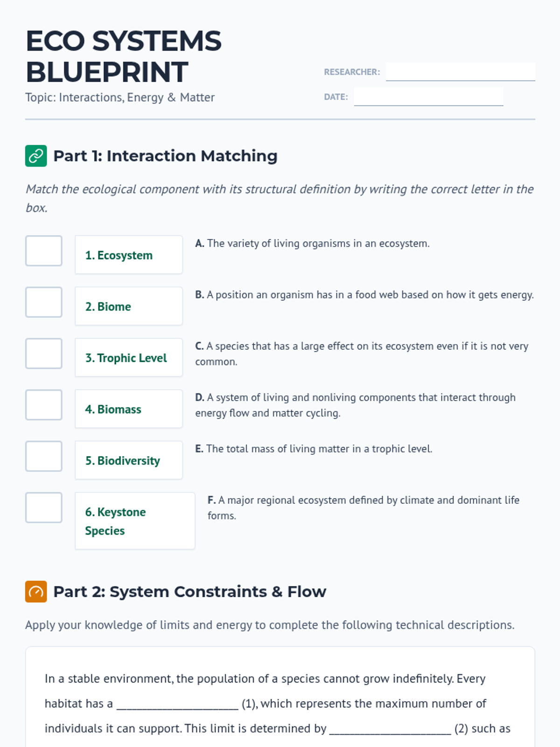Image resolution: width=560 pixels, height=747 pixels.
Task: Click the Part 2: System Constraints & Flow heading
Action: pos(189,592)
